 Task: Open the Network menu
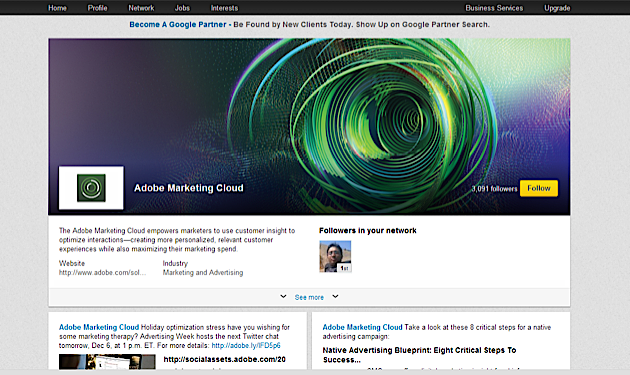pos(141,8)
